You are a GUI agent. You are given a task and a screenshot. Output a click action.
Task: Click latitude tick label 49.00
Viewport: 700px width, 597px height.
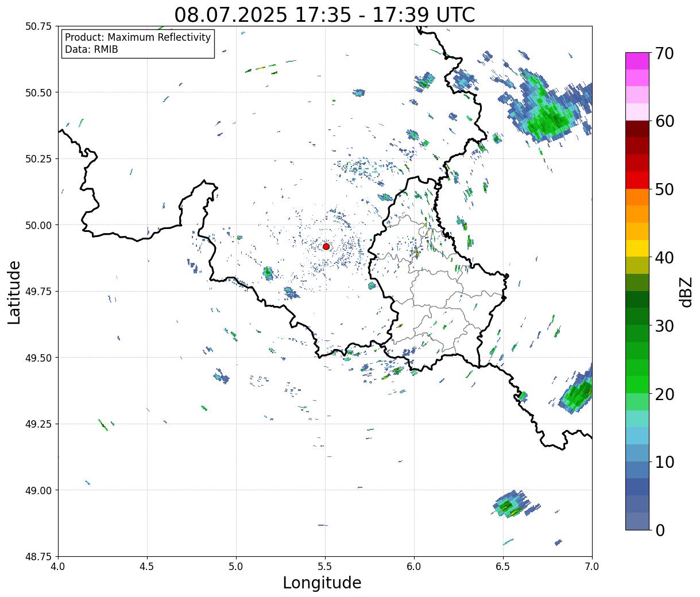pos(38,490)
